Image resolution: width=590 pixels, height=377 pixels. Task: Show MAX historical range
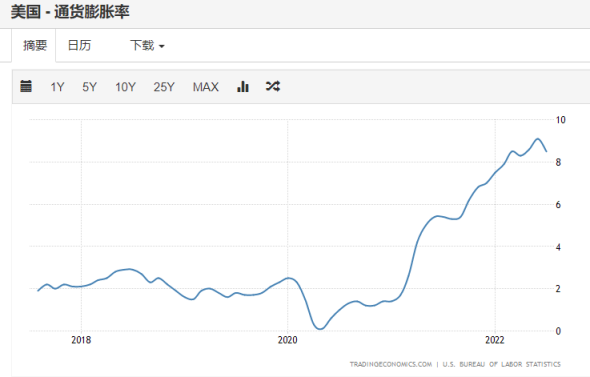[x=205, y=87]
